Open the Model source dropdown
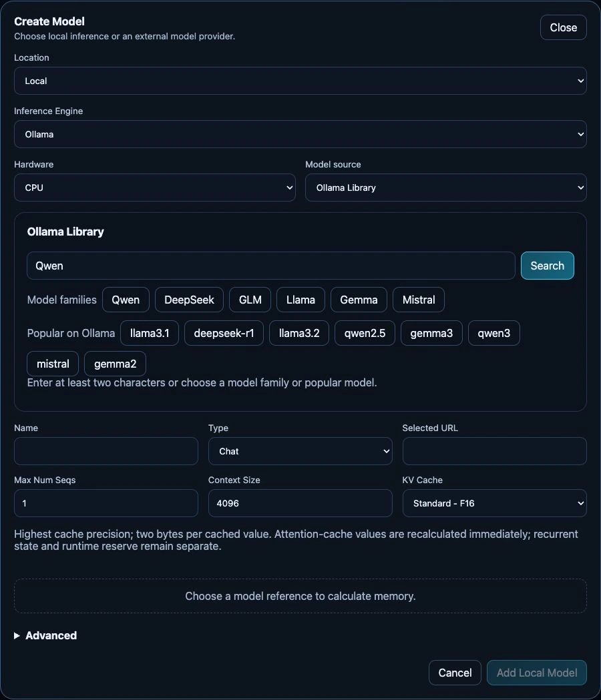This screenshot has height=700, width=601. [x=445, y=188]
